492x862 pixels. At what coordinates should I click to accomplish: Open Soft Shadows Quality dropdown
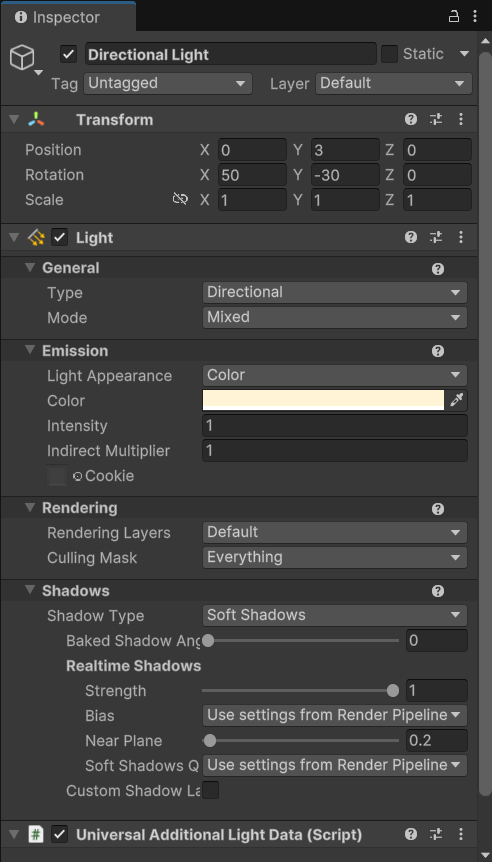[x=335, y=765]
